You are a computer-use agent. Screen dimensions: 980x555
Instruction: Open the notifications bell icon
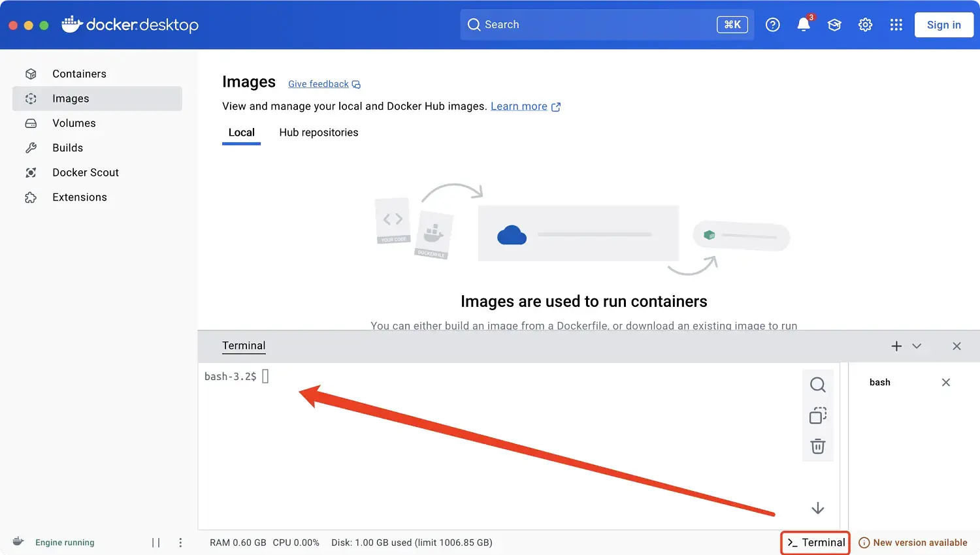click(803, 25)
